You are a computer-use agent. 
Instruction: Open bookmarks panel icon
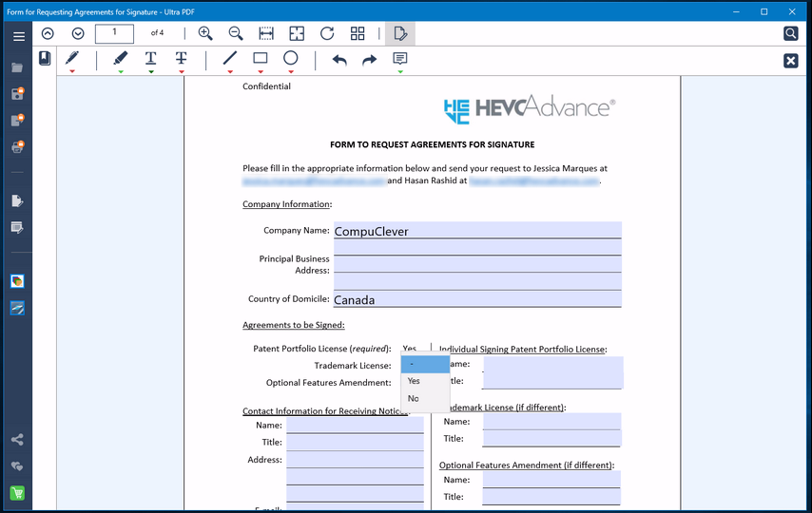(x=45, y=58)
